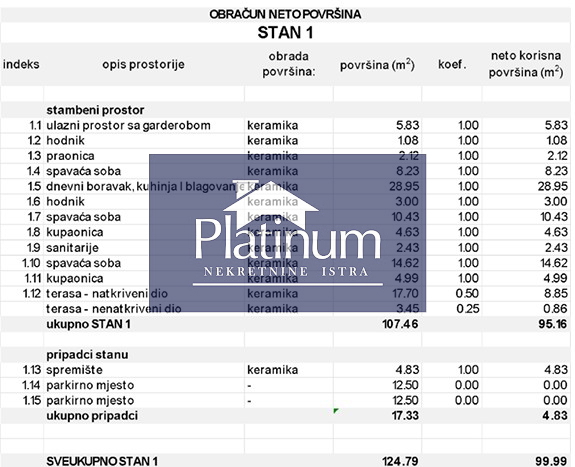Select 'terasa - natkriveni dio' cell
575x467 pixels.
click(107, 293)
